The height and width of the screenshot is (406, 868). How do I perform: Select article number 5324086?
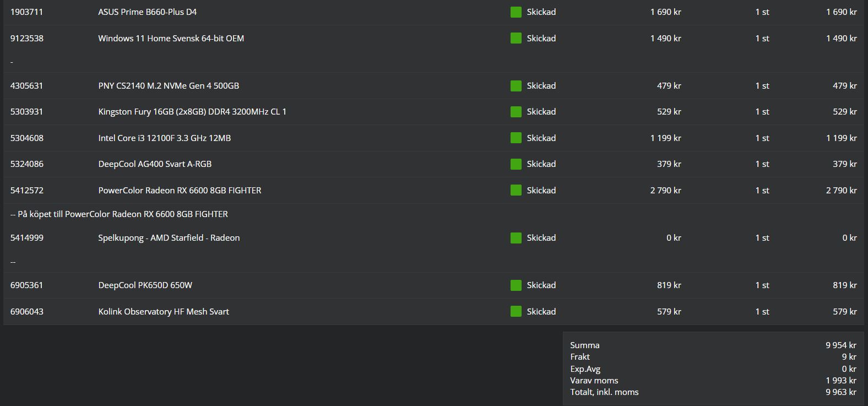point(26,164)
